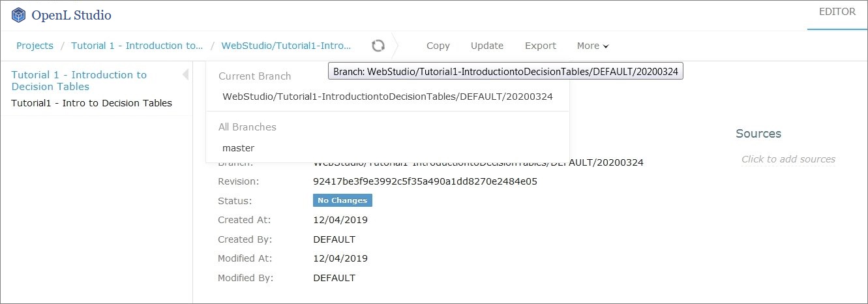Image resolution: width=868 pixels, height=304 pixels.
Task: Click the revision hash 92417be3f9e...
Action: point(425,181)
